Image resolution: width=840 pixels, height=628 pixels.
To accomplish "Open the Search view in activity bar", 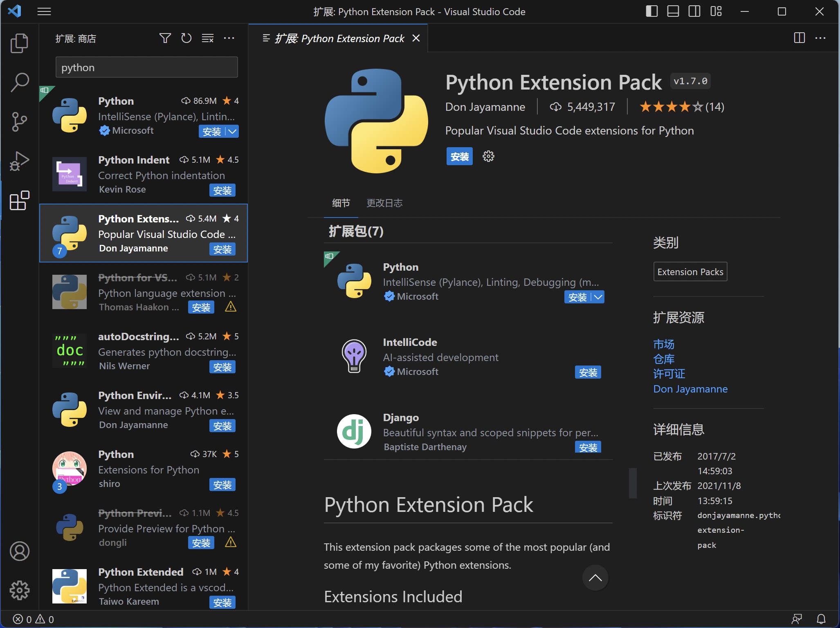I will (x=19, y=82).
